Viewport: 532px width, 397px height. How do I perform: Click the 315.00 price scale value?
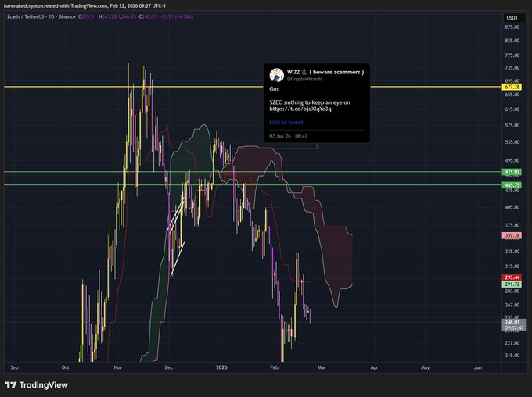click(x=512, y=266)
